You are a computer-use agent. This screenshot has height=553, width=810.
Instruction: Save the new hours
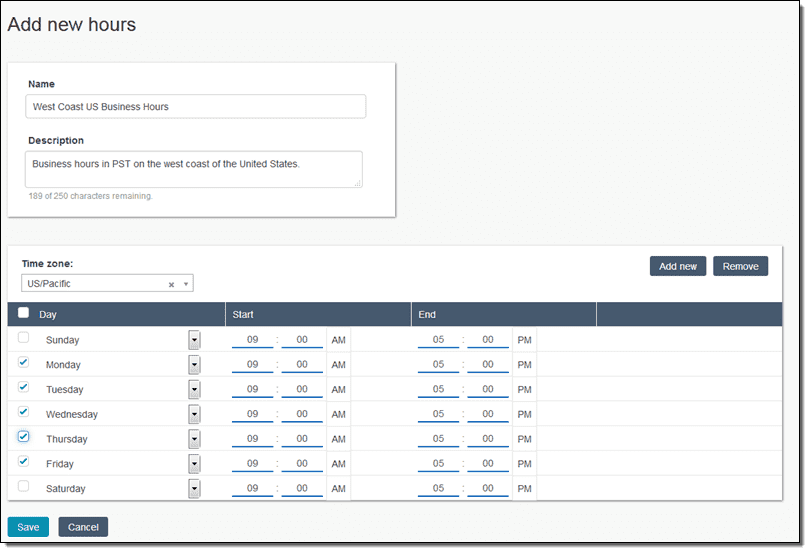click(x=28, y=527)
